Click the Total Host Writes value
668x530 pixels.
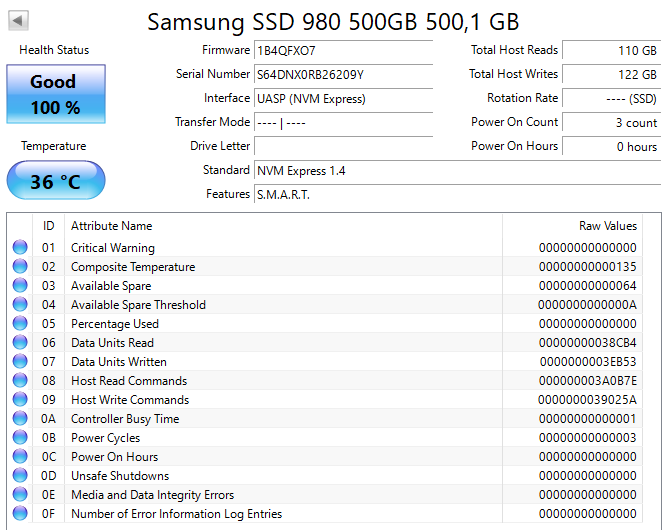coord(611,74)
